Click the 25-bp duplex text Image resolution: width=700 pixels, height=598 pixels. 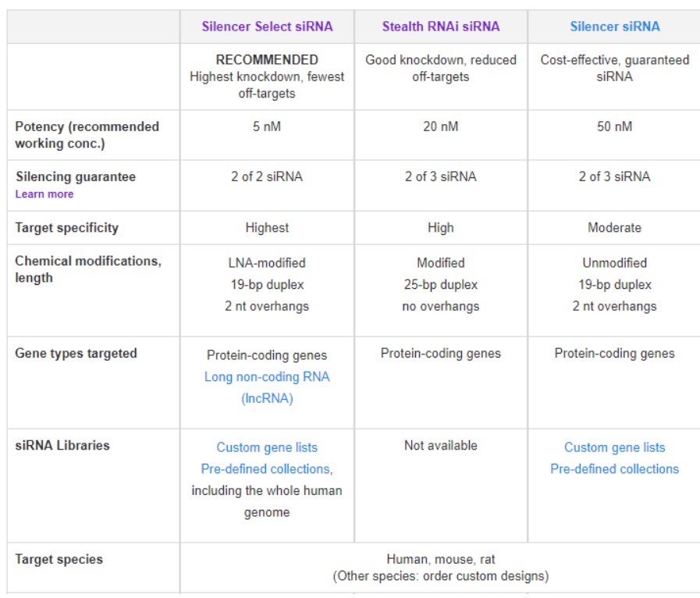440,285
